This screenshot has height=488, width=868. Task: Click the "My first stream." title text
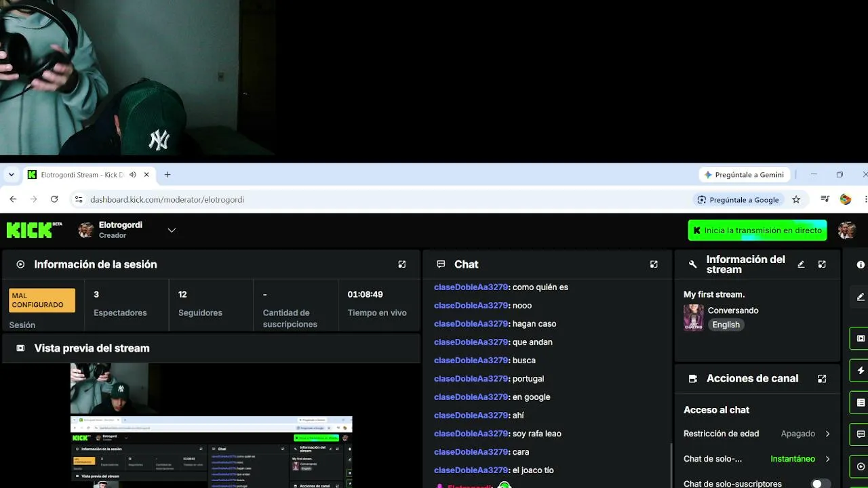tap(714, 295)
